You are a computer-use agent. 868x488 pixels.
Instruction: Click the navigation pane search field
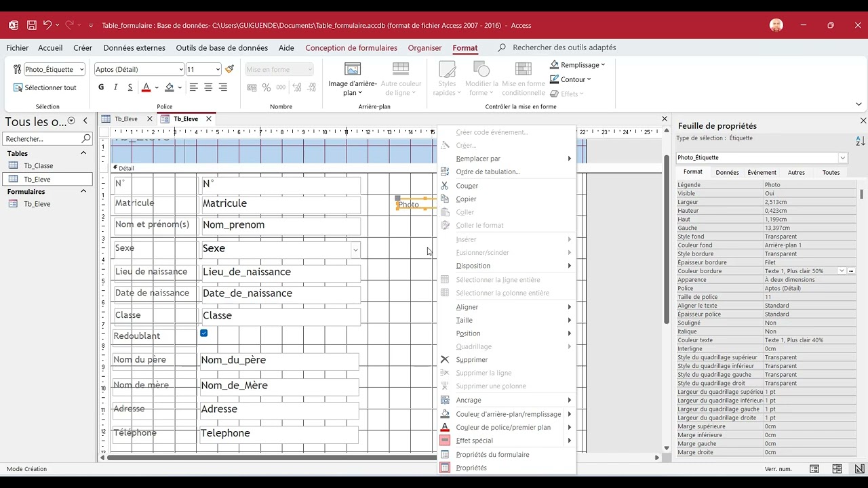point(48,139)
